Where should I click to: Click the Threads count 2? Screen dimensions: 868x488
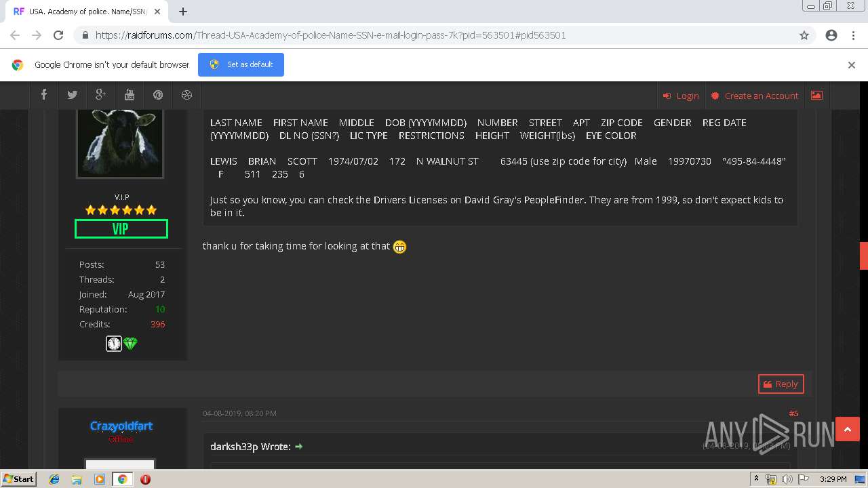click(163, 279)
